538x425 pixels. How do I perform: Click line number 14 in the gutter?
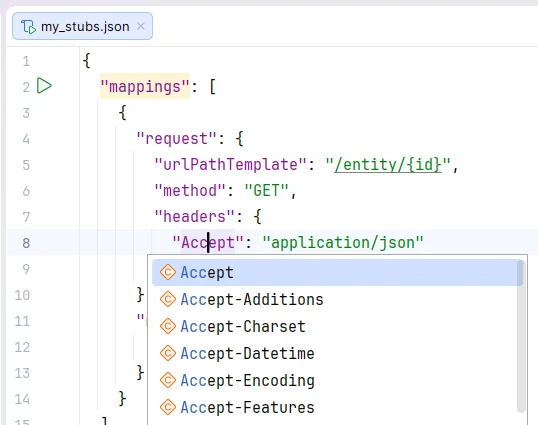tap(22, 399)
